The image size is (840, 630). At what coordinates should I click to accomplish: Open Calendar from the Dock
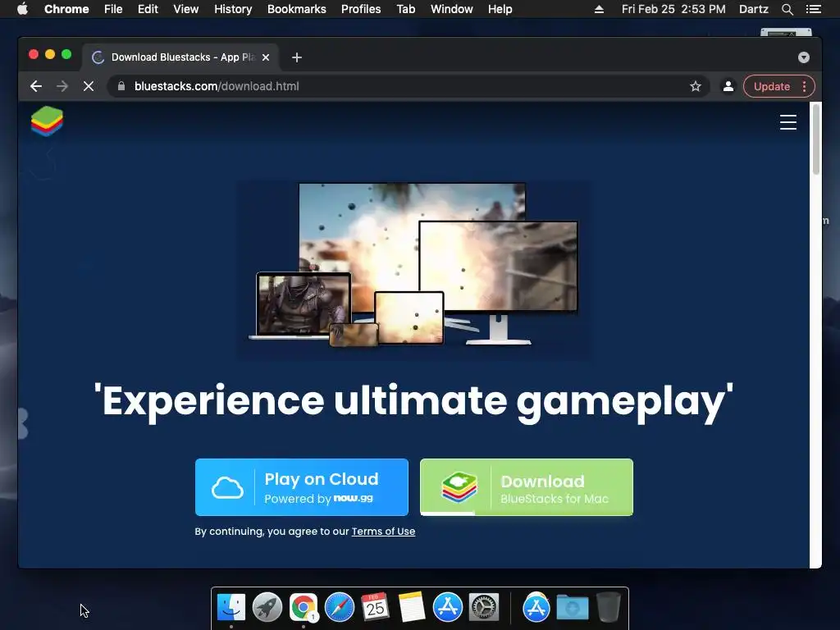tap(375, 608)
